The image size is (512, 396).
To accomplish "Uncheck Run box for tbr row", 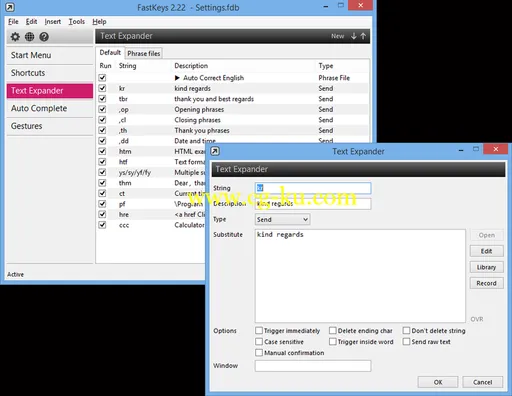I will tap(102, 99).
